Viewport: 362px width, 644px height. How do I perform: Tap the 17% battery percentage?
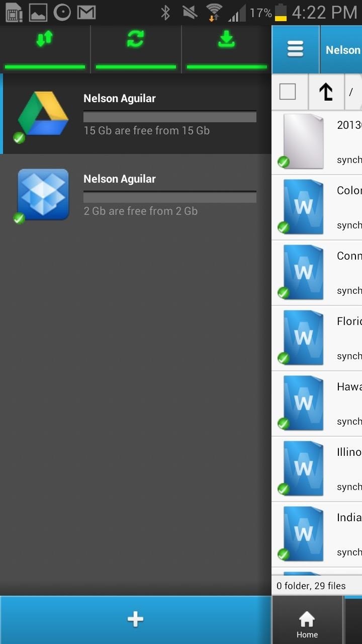click(260, 13)
